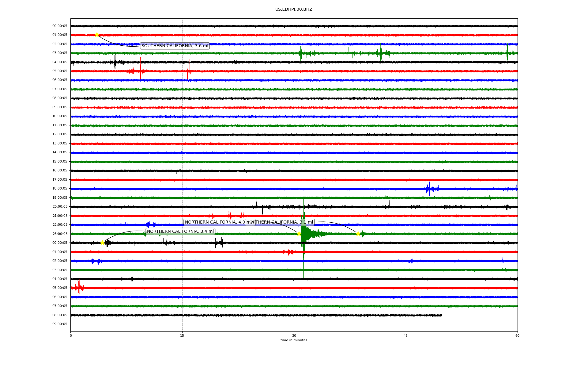The height and width of the screenshot is (368, 588).
Task: Click the green waveform burst on 03:00:05 upper trace
Action: (x=301, y=53)
